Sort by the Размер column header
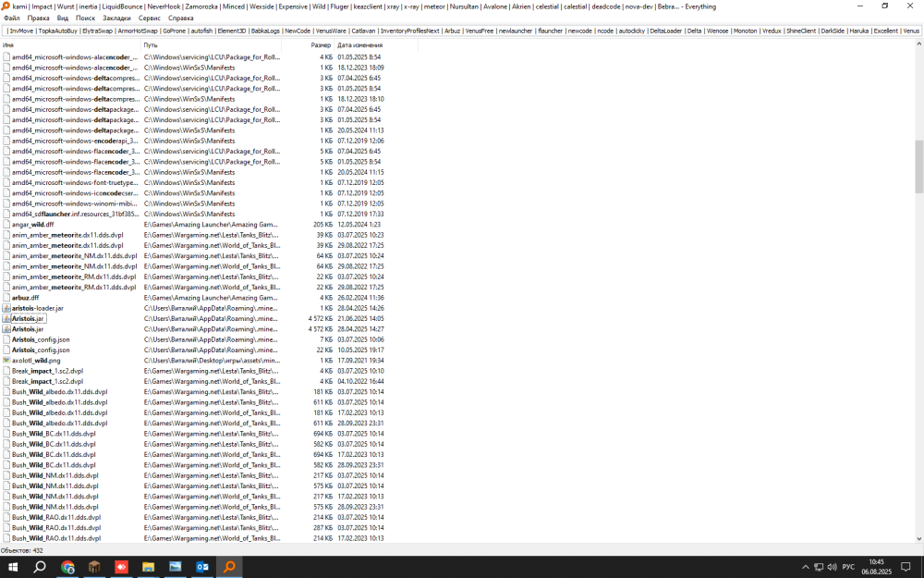 [x=308, y=44]
